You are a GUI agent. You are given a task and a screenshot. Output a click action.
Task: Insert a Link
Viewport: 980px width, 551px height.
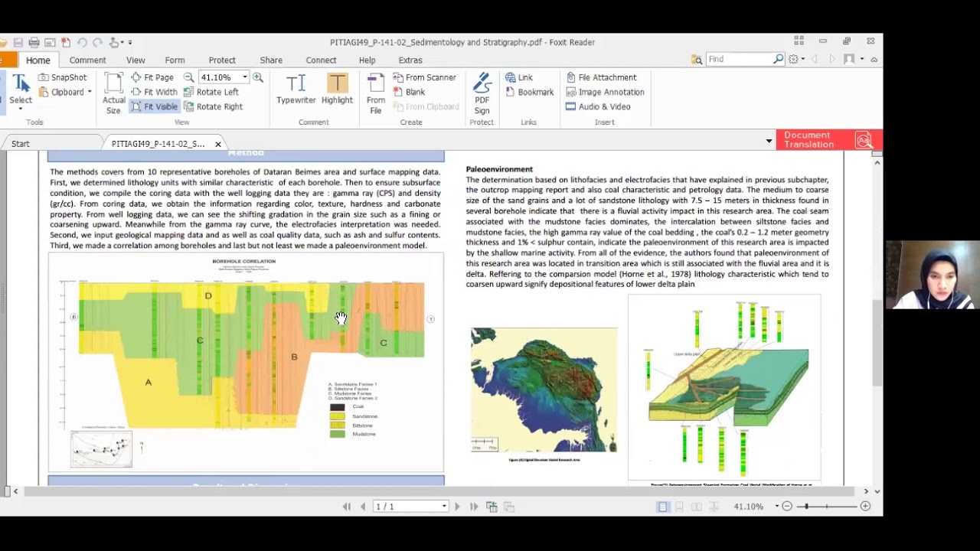point(518,77)
